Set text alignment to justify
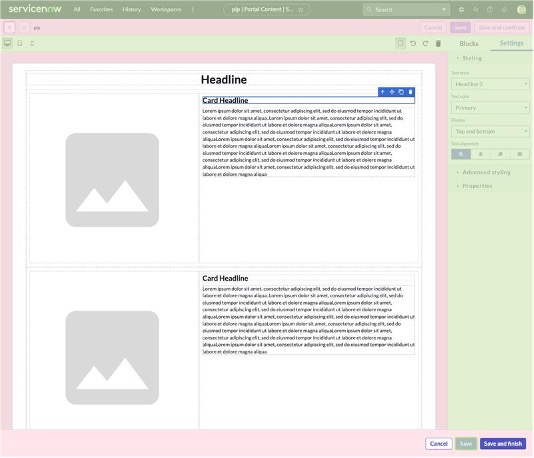Viewport: 534px width, 458px height. (520, 154)
